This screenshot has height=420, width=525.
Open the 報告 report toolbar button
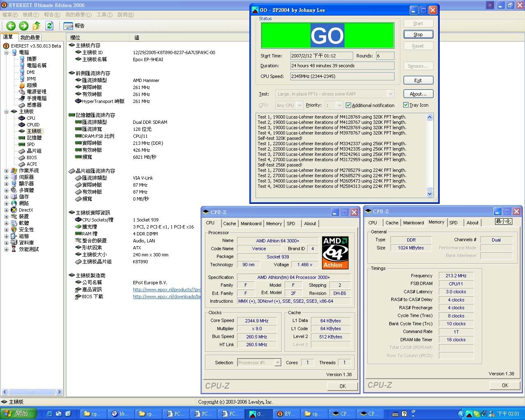pos(74,26)
